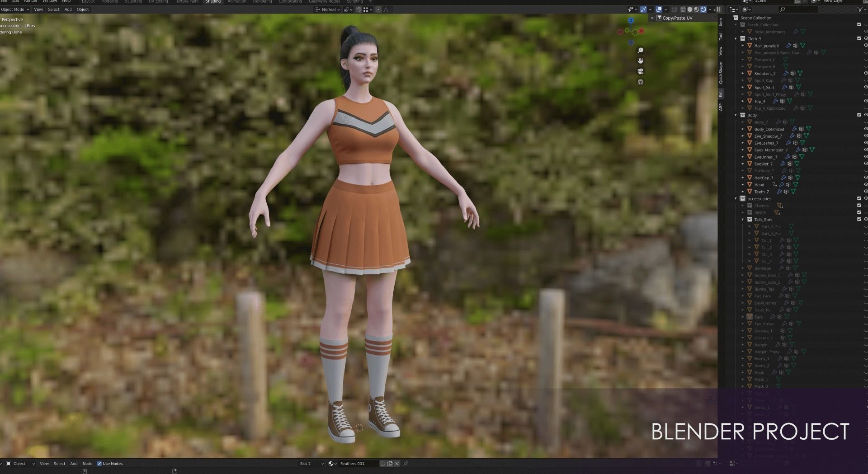Open the viewport Object menu
This screenshot has height=474, width=868.
83,9
